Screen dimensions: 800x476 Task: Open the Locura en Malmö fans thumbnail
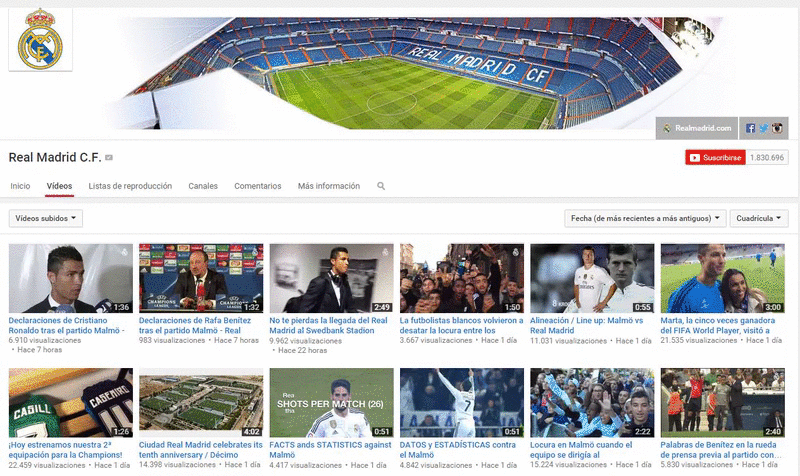point(592,403)
